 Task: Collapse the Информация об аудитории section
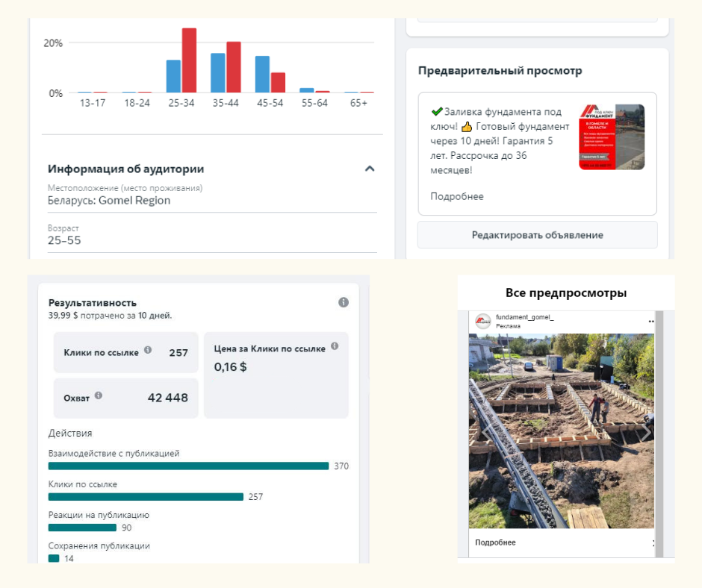pos(369,169)
